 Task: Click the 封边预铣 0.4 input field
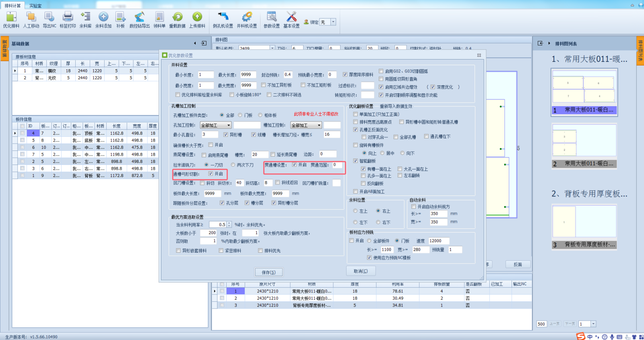click(x=288, y=74)
